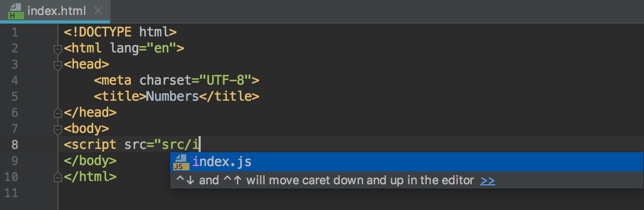Open the >> link in the completion hint
This screenshot has height=210, width=644.
tap(488, 181)
